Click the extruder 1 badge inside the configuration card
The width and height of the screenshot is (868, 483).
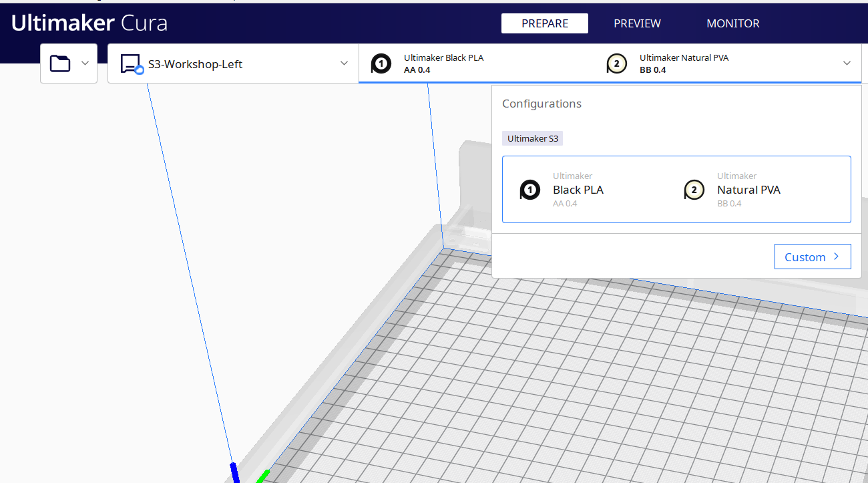tap(529, 190)
